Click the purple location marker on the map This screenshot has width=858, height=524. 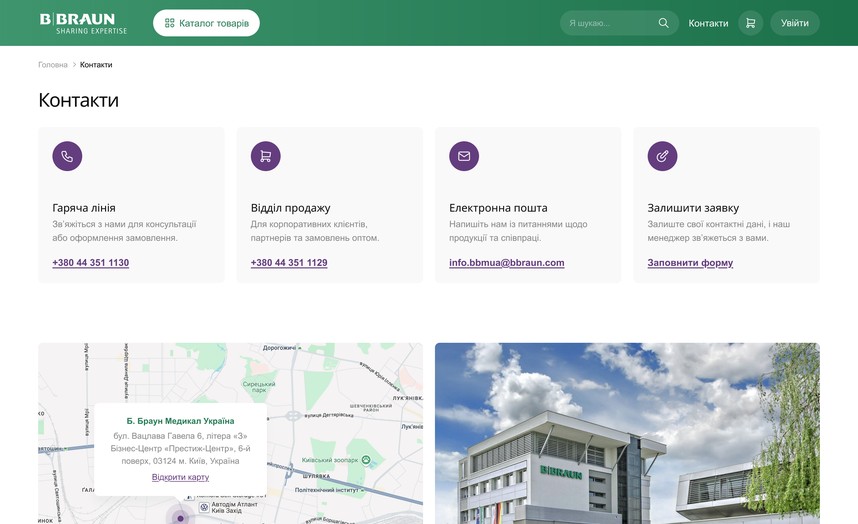click(181, 517)
